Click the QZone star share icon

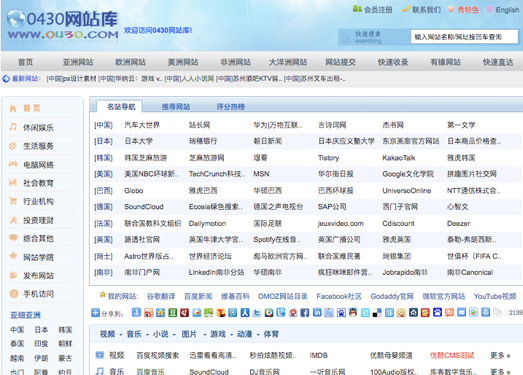tap(160, 313)
